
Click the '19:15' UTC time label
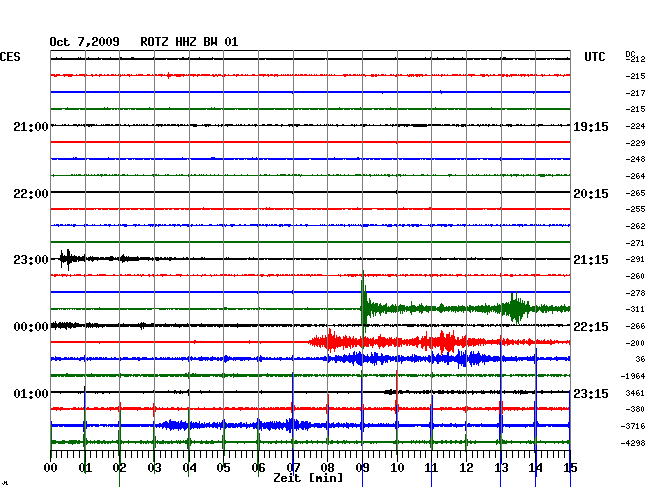(x=591, y=127)
